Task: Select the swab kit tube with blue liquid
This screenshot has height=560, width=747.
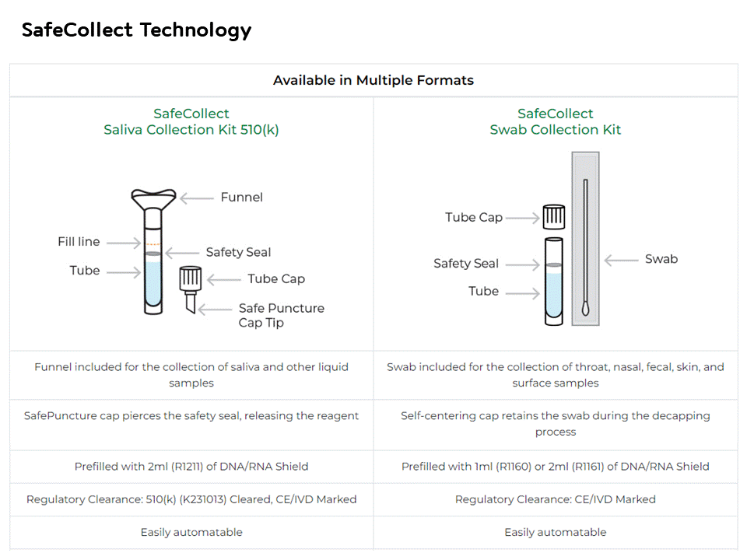Action: [x=553, y=282]
